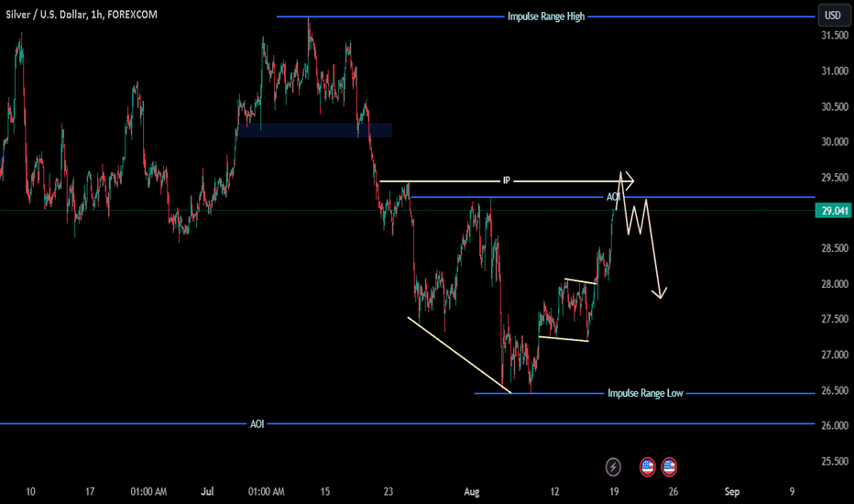The height and width of the screenshot is (504, 854).
Task: Click the 26.500 price axis label
Action: [834, 390]
